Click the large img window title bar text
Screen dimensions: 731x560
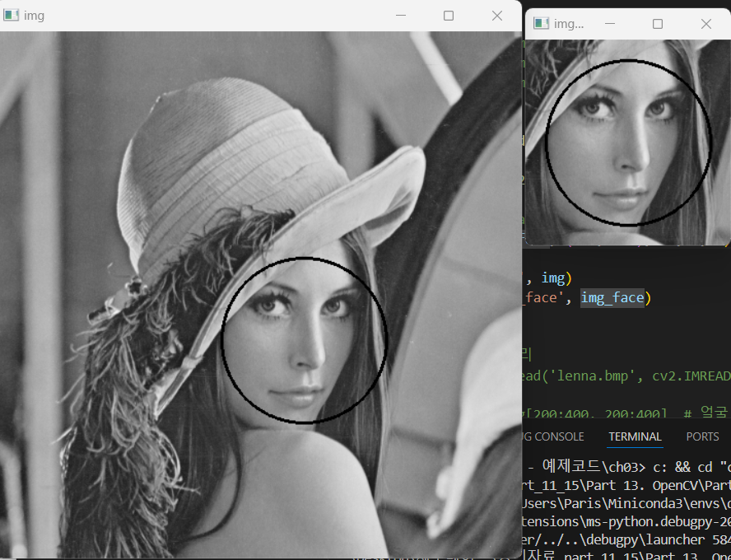[34, 16]
